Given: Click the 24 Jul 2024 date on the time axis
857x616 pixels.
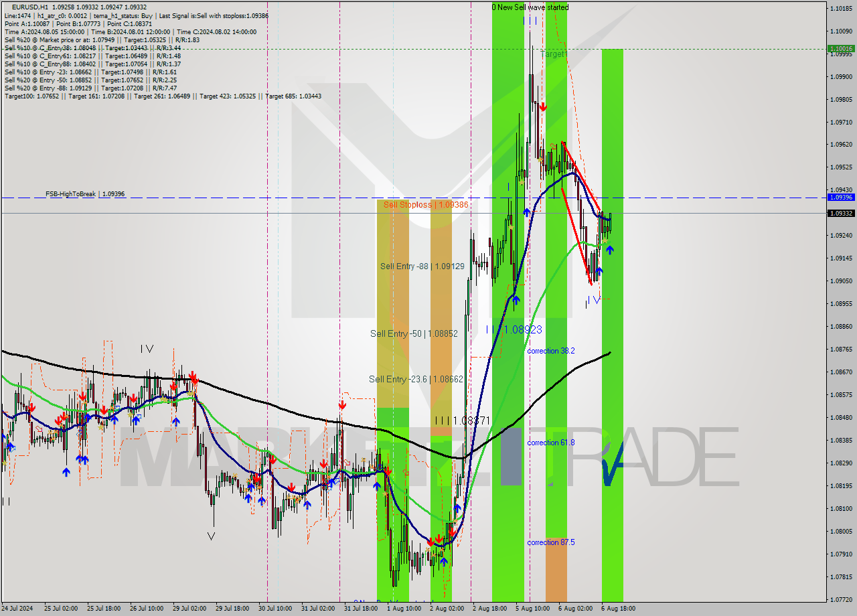Looking at the screenshot, I should pos(17,609).
